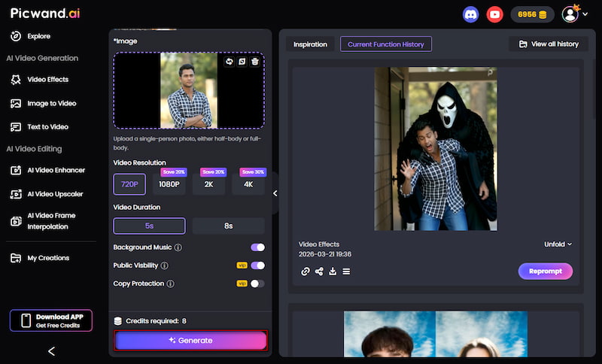Toggle the Background Music switch
Viewport: 602px width, 364px height.
[x=257, y=247]
